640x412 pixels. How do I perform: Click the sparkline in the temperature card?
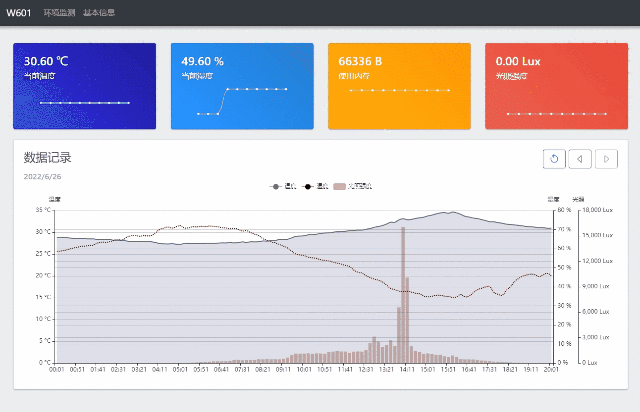click(x=84, y=102)
